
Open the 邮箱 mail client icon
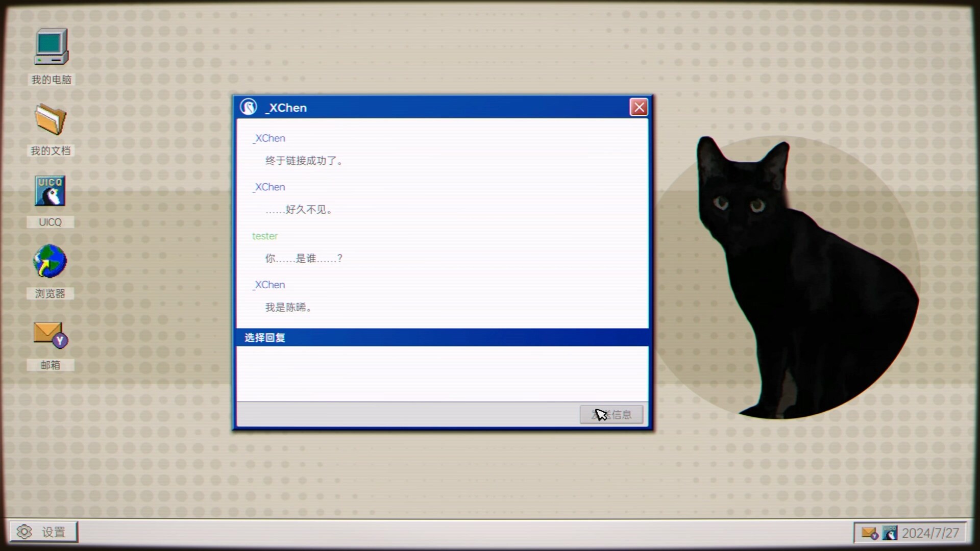(50, 334)
